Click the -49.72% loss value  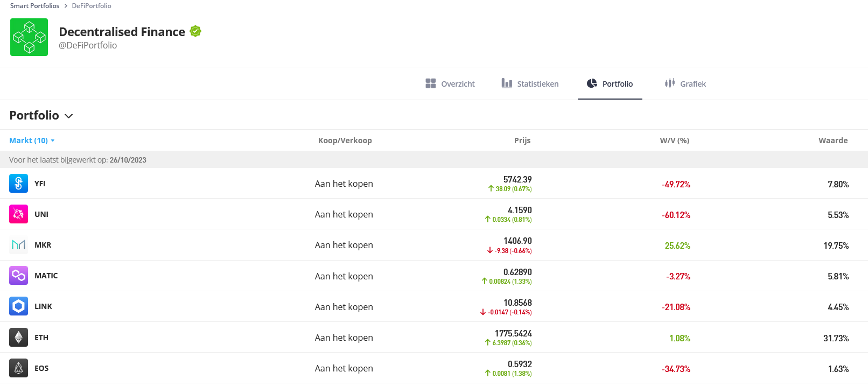pyautogui.click(x=676, y=184)
